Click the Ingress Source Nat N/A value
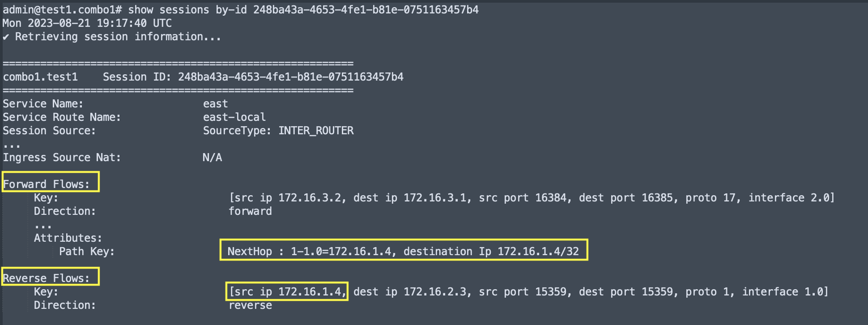Screen dimensions: 868x325 click(212, 158)
